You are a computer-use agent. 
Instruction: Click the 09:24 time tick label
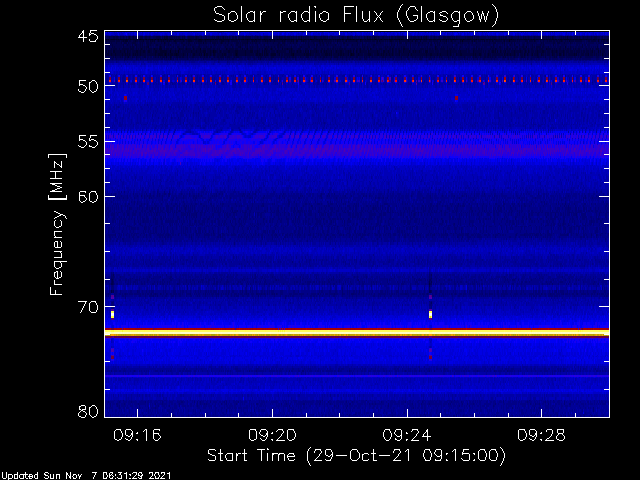click(407, 436)
